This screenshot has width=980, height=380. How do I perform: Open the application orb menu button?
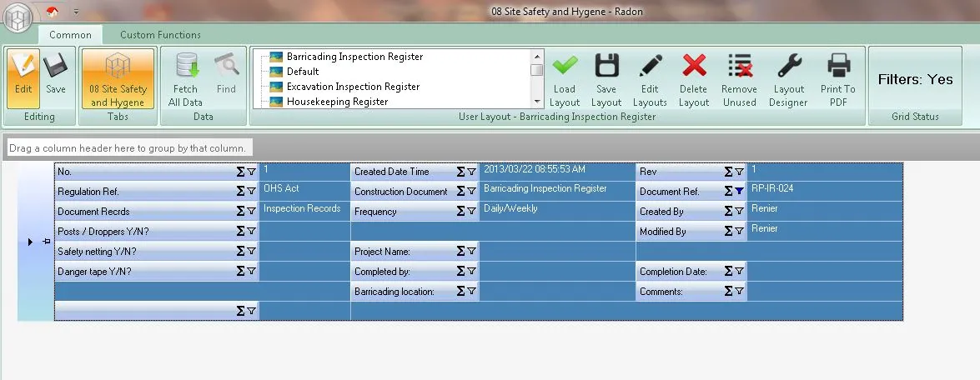pos(18,17)
